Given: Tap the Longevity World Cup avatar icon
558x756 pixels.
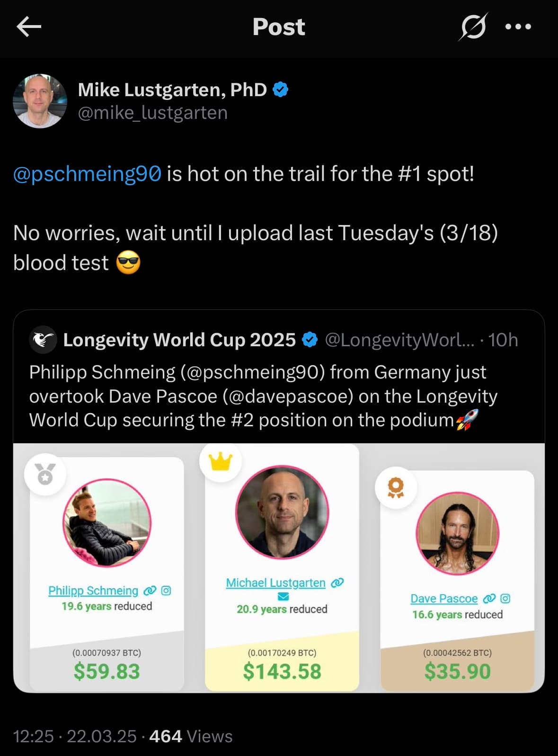Looking at the screenshot, I should tap(43, 340).
